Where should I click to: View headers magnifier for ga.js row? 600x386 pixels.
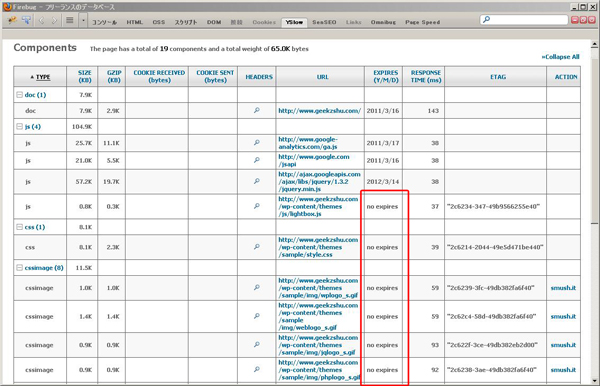(257, 143)
